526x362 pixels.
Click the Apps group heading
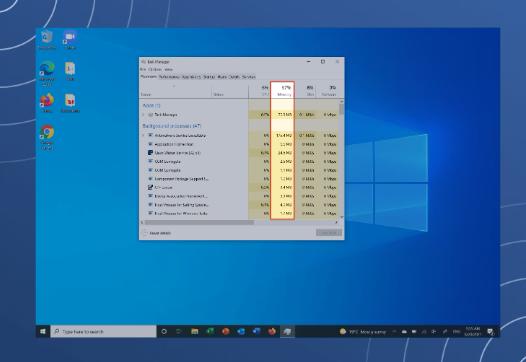(x=152, y=105)
